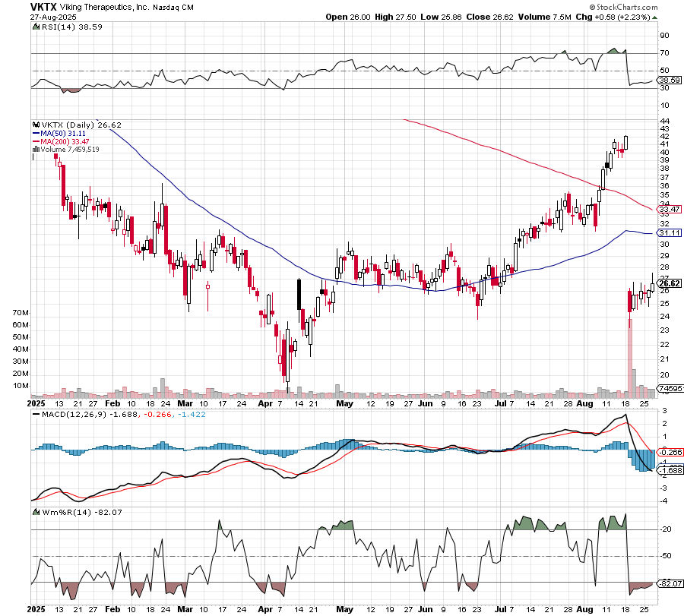The height and width of the screenshot is (616, 684).
Task: Click the 2025 label on bottom time axis
Action: [36, 609]
